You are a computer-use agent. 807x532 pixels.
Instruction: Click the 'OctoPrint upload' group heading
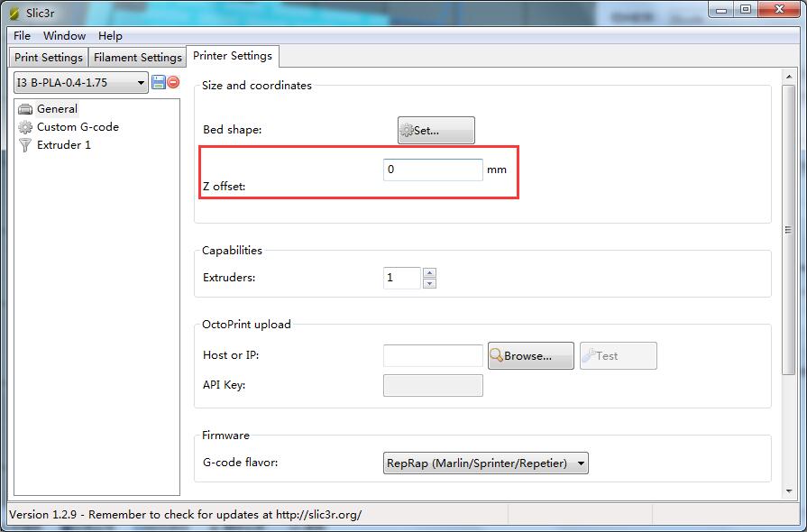tap(246, 325)
